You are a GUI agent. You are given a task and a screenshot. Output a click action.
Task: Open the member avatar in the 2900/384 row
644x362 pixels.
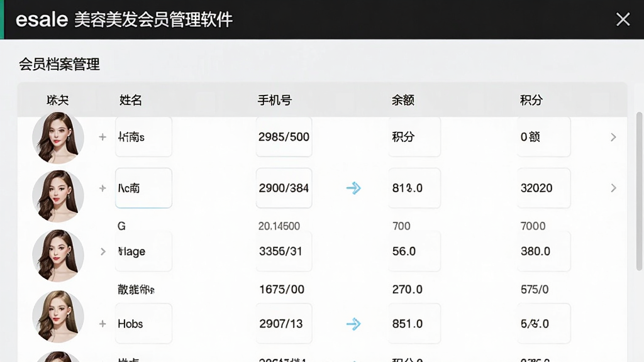58,196
